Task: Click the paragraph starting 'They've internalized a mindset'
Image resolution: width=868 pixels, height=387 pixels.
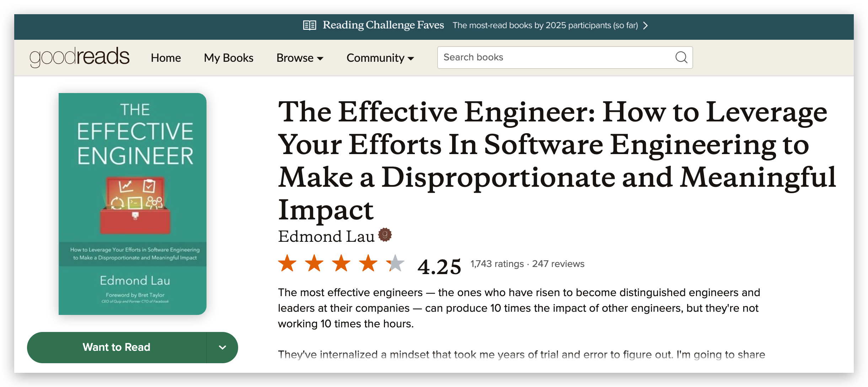Action: (x=521, y=354)
